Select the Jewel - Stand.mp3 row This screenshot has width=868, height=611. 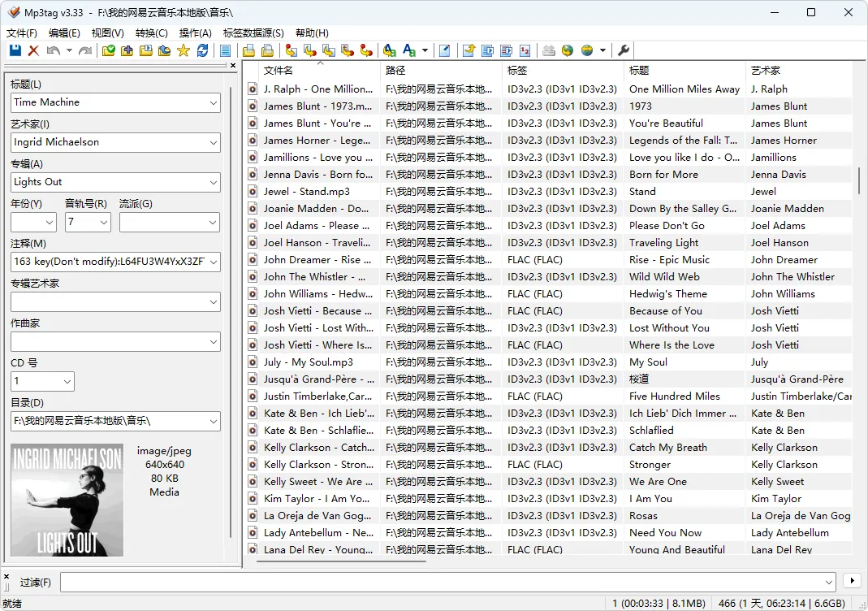click(549, 192)
